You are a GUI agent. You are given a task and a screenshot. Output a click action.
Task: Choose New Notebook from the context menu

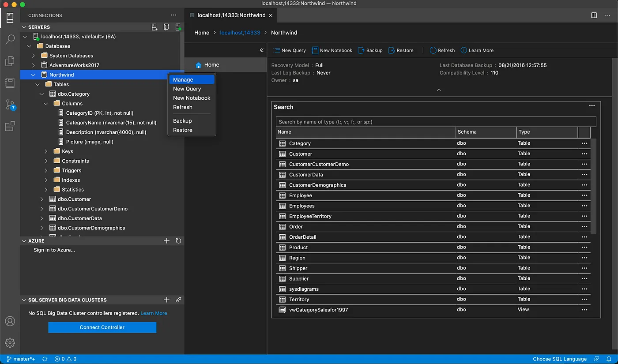pyautogui.click(x=192, y=98)
